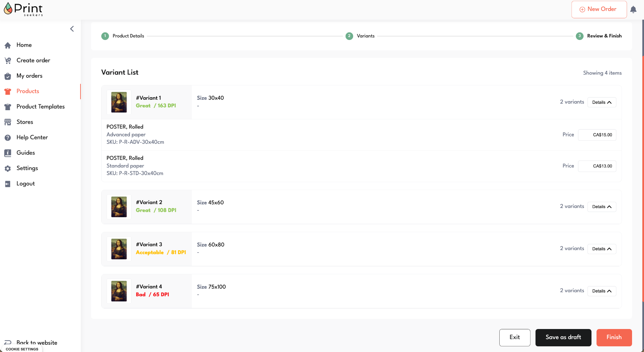Image resolution: width=644 pixels, height=352 pixels.
Task: Click the Home house icon
Action: point(8,45)
